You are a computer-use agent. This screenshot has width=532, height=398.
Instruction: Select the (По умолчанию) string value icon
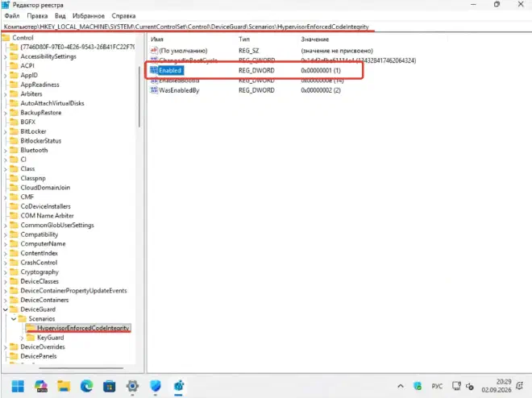coord(154,51)
